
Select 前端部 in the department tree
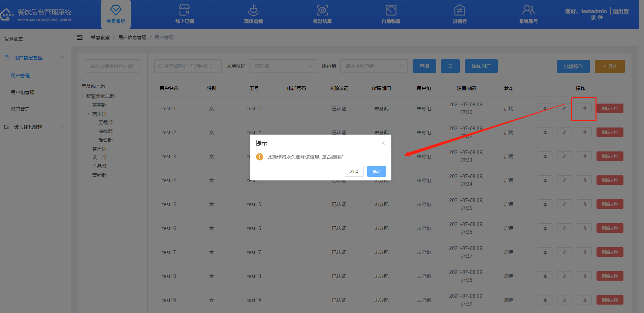[x=105, y=131]
